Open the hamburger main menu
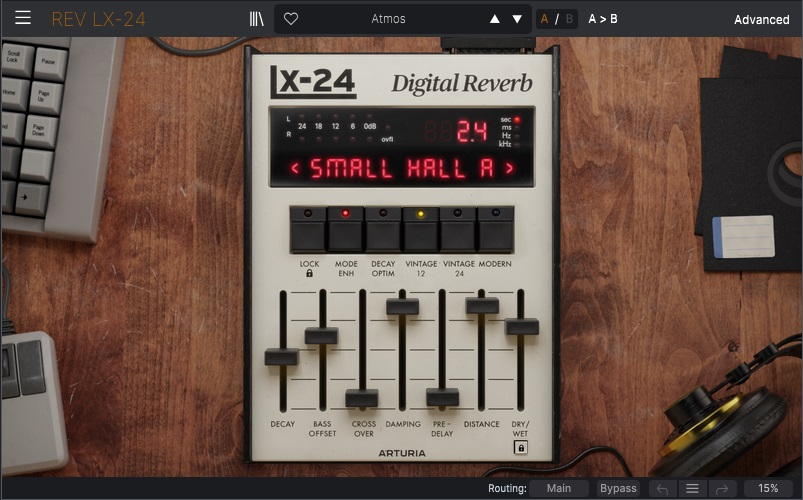 [23, 18]
